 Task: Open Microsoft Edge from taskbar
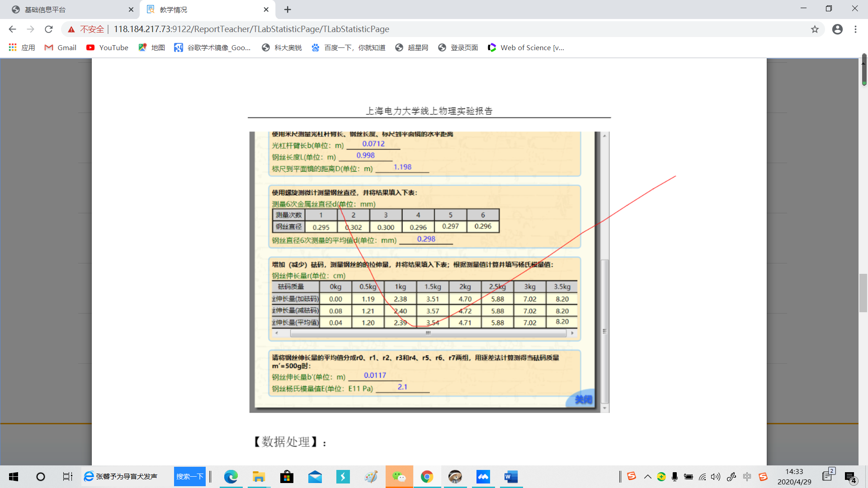(x=231, y=477)
